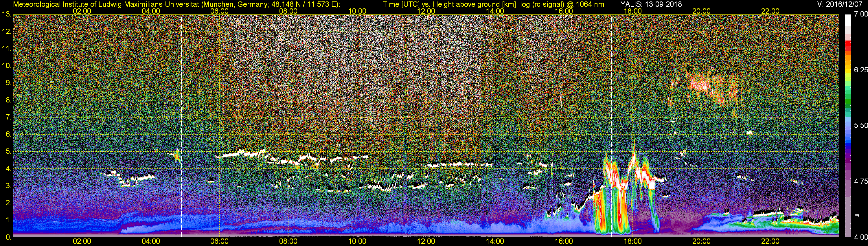Click the 06:00 label on the top time axis
868x246 pixels.
(219, 11)
